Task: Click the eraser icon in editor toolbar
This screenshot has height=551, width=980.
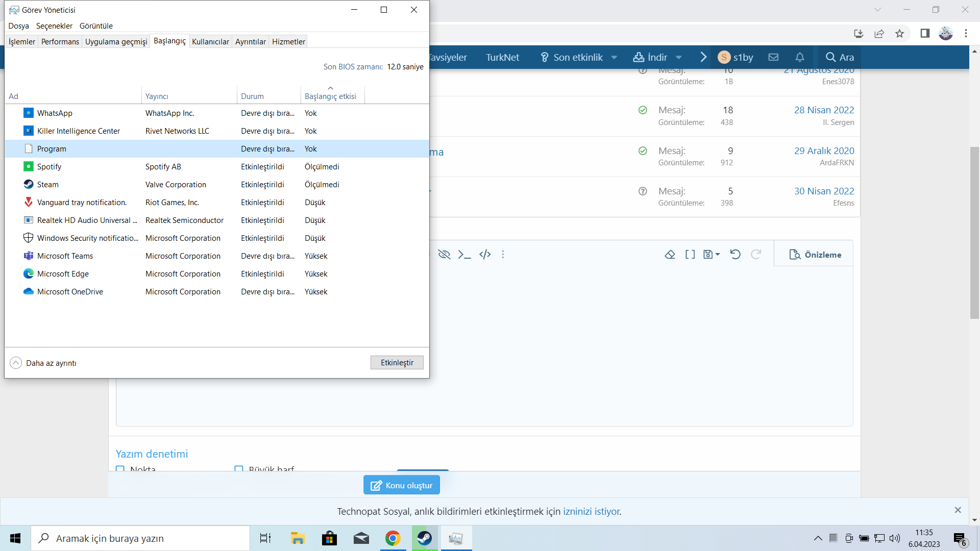Action: point(670,255)
